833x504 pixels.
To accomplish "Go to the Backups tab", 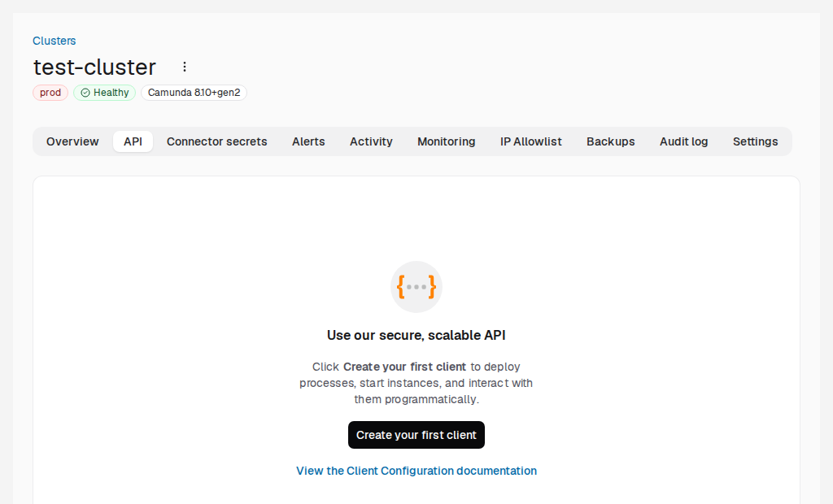I will point(610,141).
